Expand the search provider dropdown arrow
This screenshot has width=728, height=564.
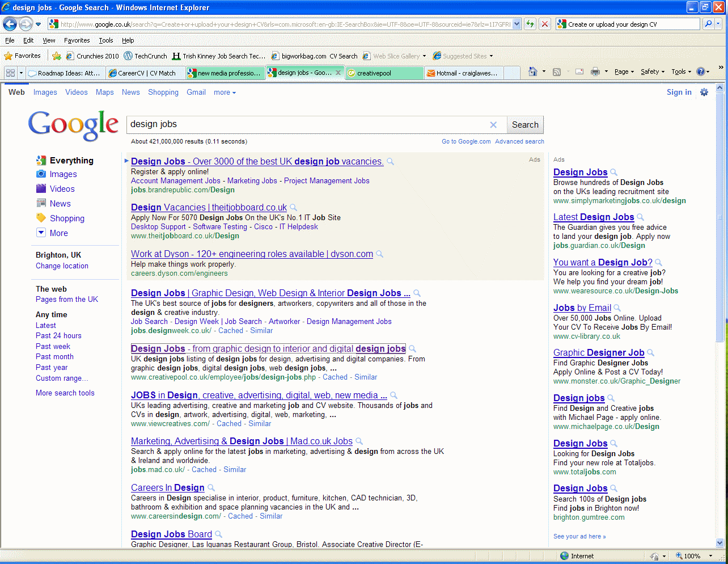[718, 24]
